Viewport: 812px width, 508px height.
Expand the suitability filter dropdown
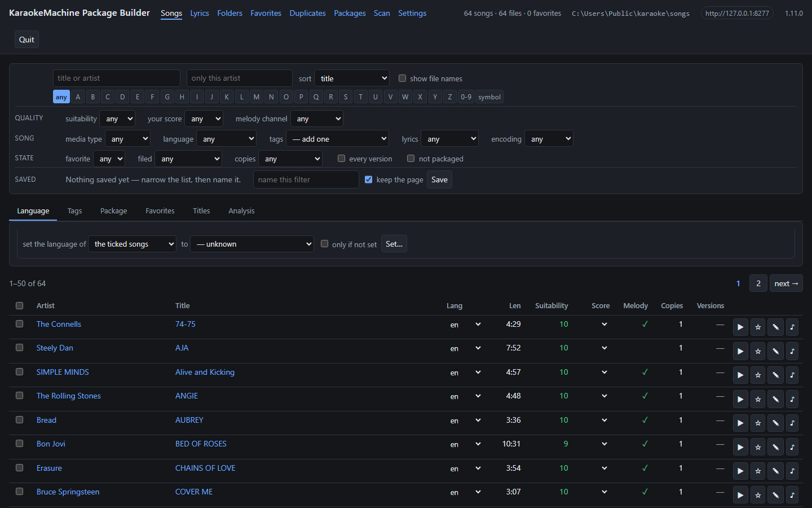click(x=117, y=119)
